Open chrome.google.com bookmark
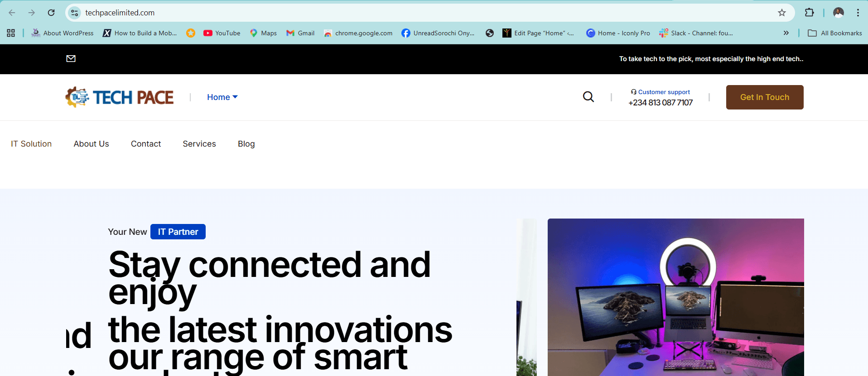This screenshot has height=376, width=868. (358, 33)
